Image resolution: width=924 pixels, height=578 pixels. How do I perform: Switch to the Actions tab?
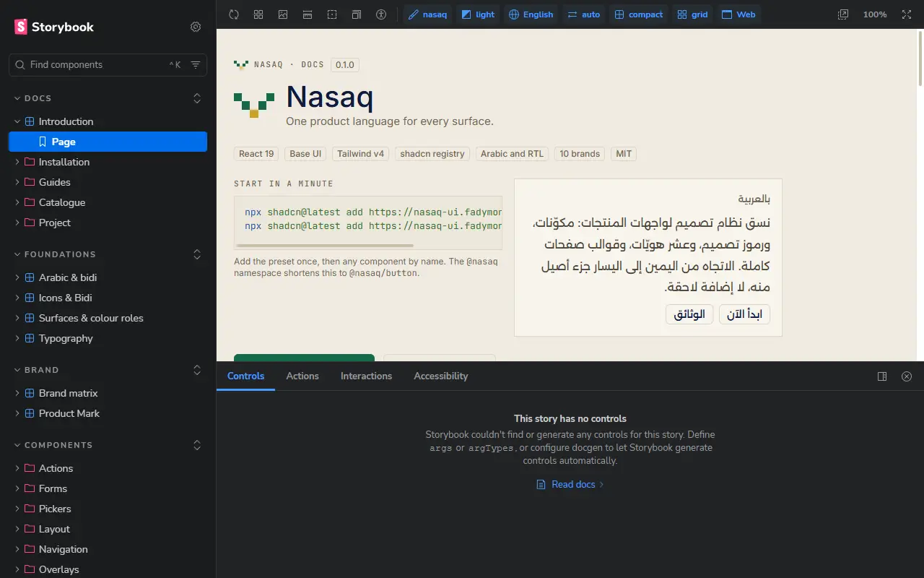click(x=302, y=376)
